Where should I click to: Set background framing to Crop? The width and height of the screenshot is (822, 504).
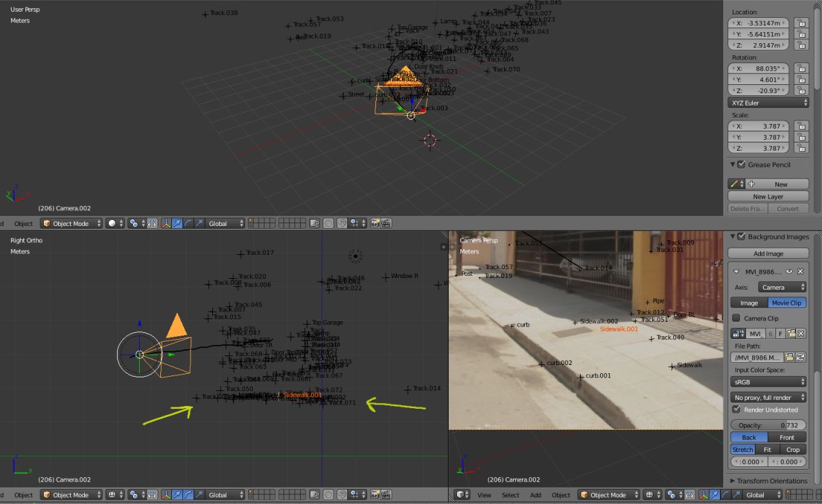(x=793, y=450)
